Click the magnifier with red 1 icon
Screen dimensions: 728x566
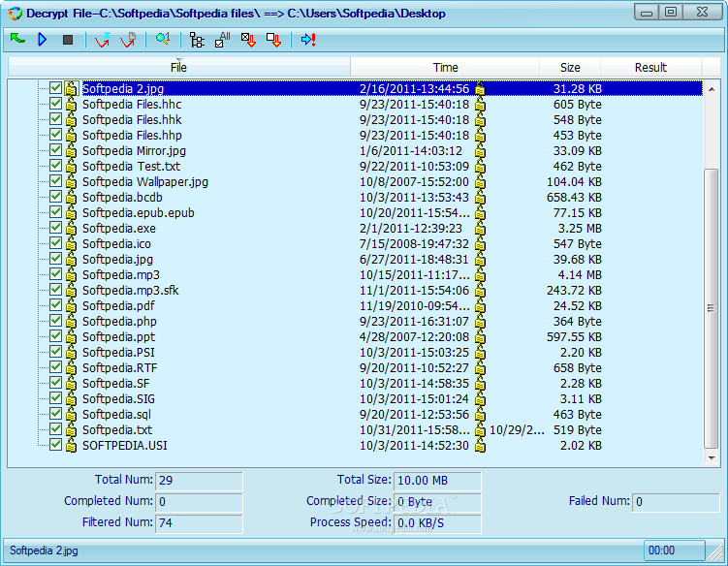pyautogui.click(x=163, y=39)
